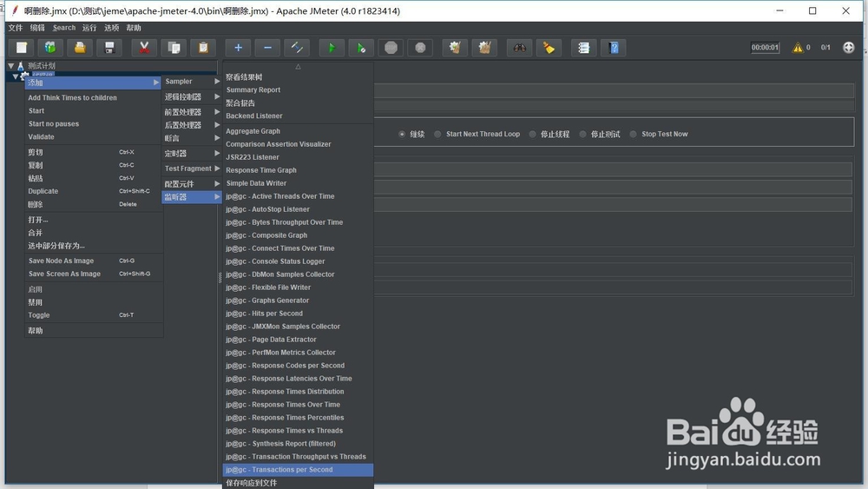Click the listener menu scroll-up arrow
The width and height of the screenshot is (868, 489).
(298, 67)
